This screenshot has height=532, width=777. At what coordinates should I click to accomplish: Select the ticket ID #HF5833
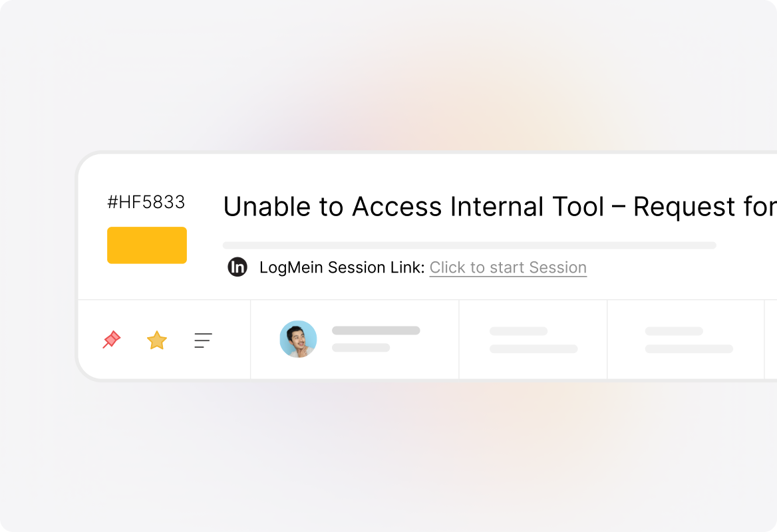(146, 202)
